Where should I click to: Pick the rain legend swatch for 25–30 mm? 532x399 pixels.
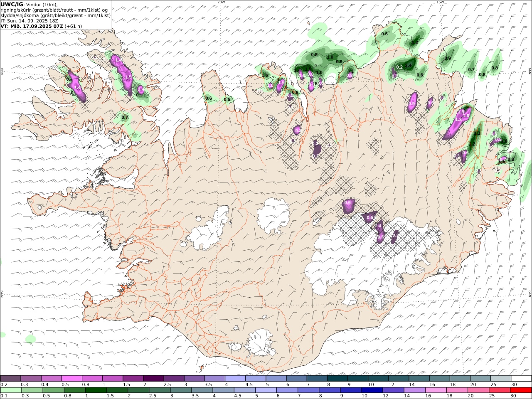pos(499,390)
